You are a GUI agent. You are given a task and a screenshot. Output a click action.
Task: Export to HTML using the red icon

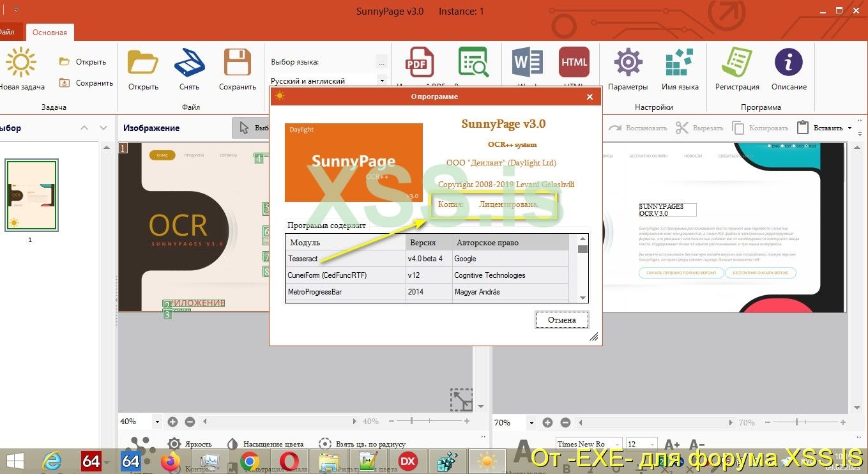(x=574, y=63)
